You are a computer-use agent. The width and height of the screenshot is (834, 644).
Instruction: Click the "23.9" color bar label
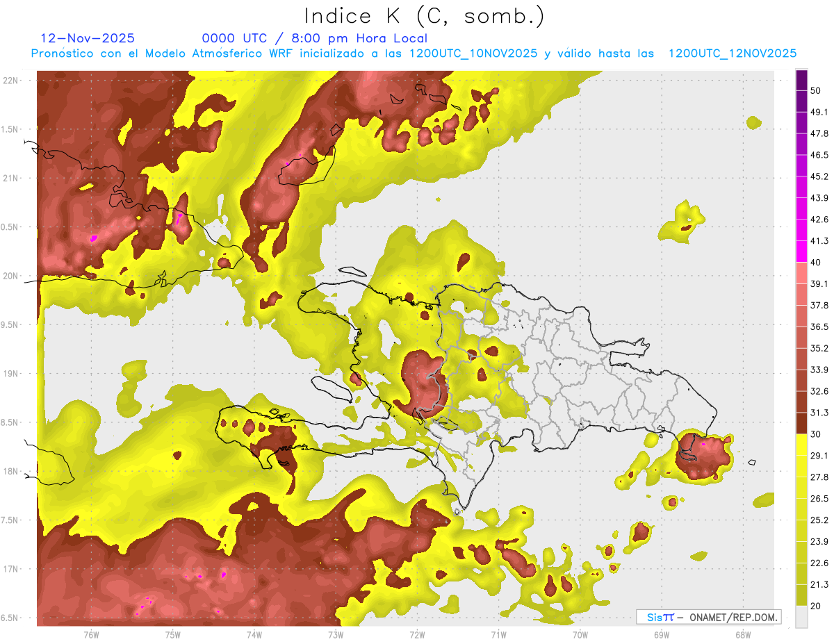coord(819,542)
